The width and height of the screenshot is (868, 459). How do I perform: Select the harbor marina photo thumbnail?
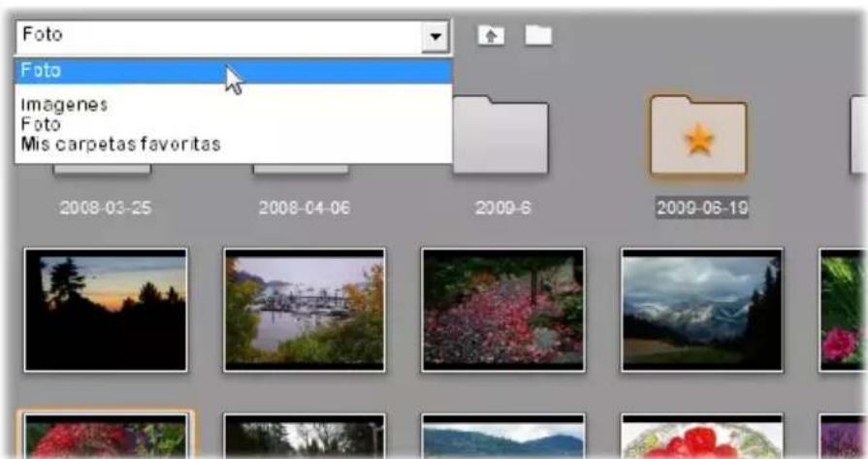tap(304, 311)
